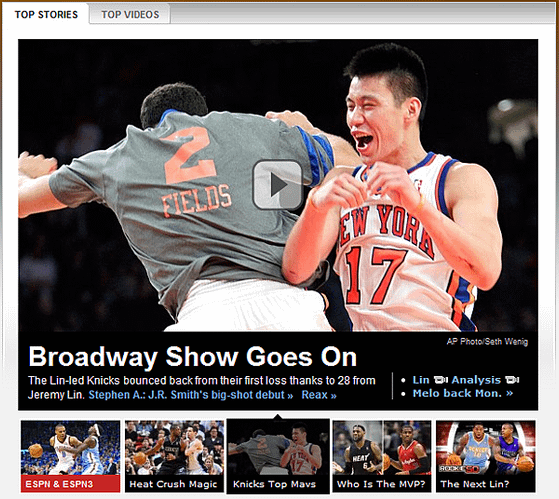Click the video camera icon after Lin
This screenshot has width=559, height=499.
441,380
